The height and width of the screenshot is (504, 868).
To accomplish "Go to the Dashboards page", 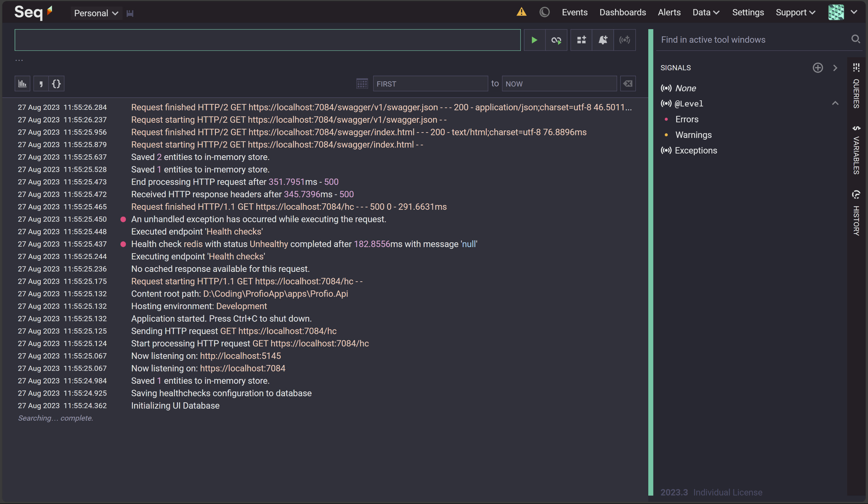I will tap(623, 13).
